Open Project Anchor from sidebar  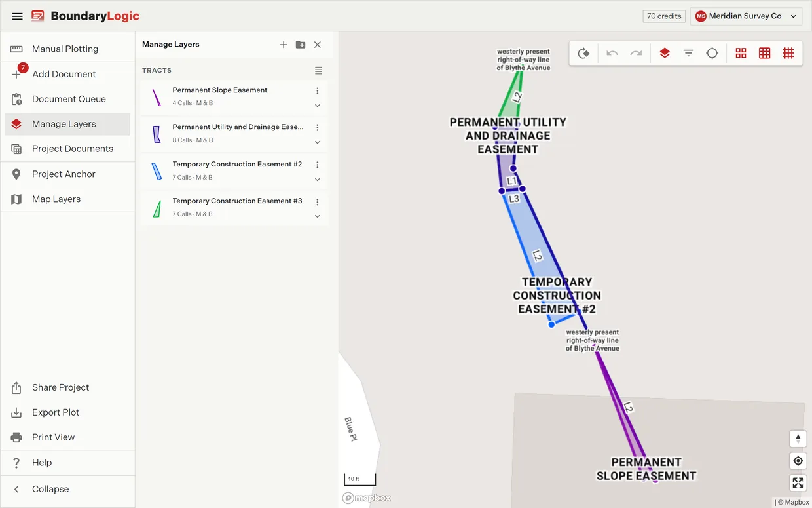pyautogui.click(x=67, y=174)
